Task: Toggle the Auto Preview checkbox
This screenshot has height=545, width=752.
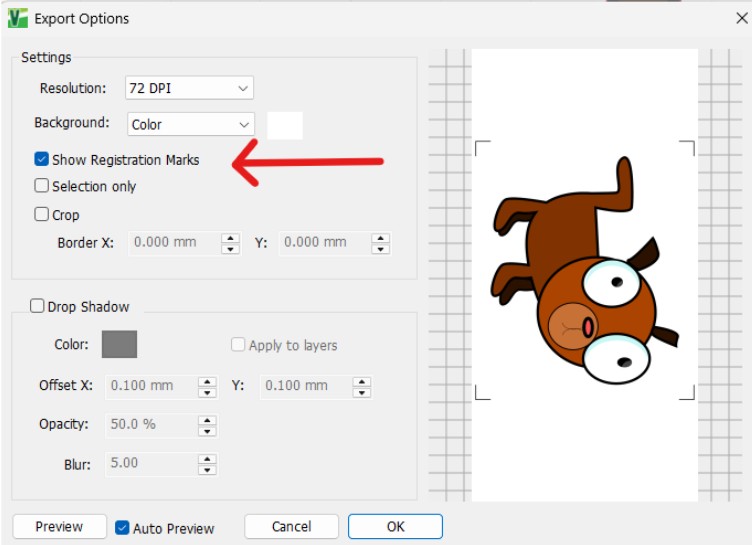Action: tap(122, 528)
